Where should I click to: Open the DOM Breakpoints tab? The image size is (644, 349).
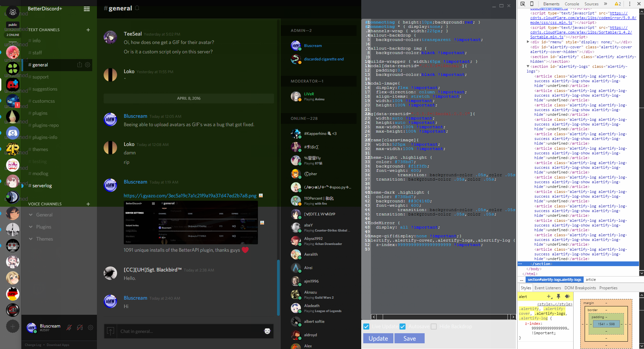(580, 288)
